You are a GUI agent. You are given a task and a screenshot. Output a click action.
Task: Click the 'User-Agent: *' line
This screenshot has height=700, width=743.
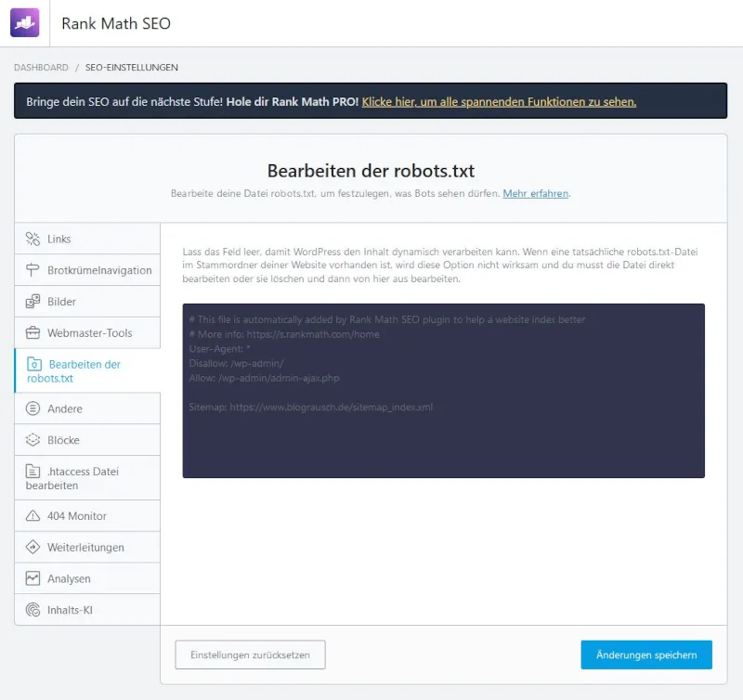click(219, 348)
